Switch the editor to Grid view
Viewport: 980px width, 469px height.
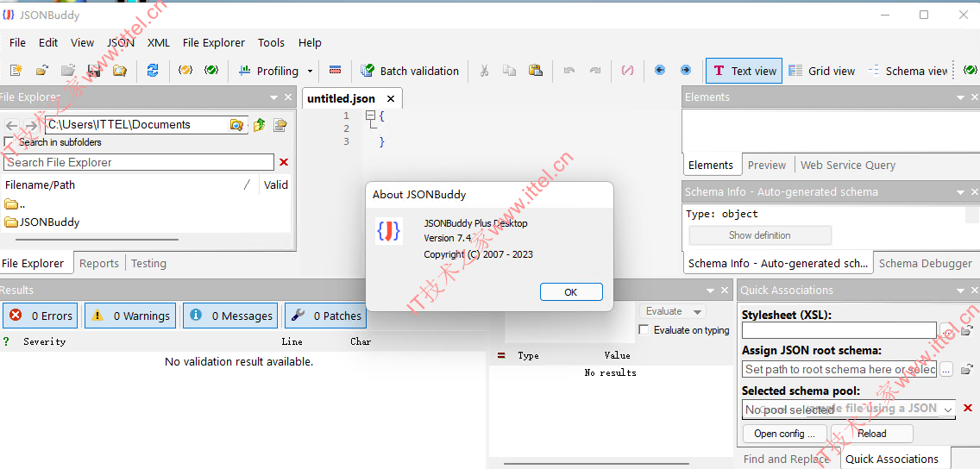[x=822, y=71]
